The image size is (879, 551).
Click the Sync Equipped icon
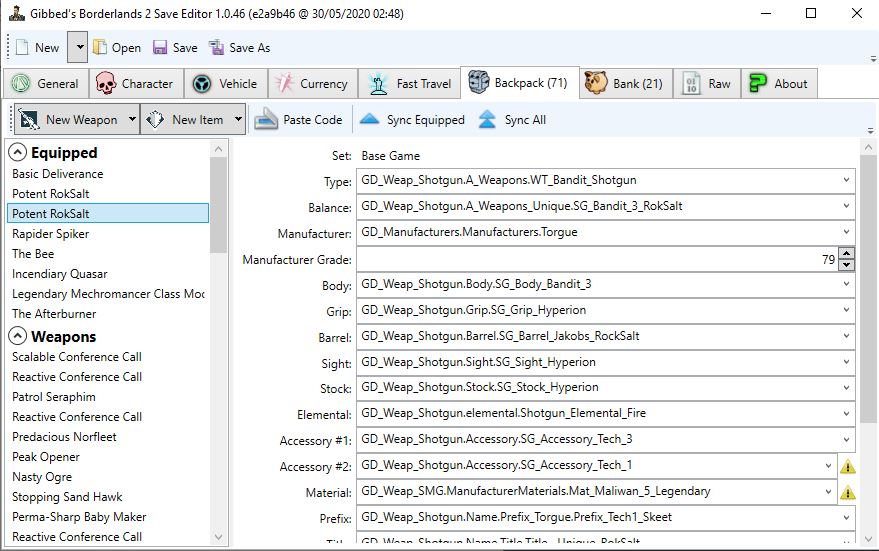[369, 119]
